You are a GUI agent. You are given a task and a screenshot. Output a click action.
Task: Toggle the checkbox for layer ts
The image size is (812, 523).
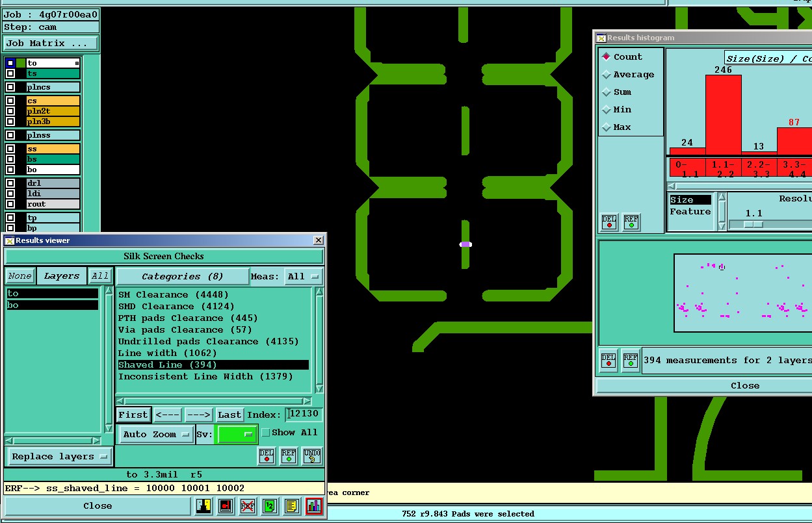10,74
